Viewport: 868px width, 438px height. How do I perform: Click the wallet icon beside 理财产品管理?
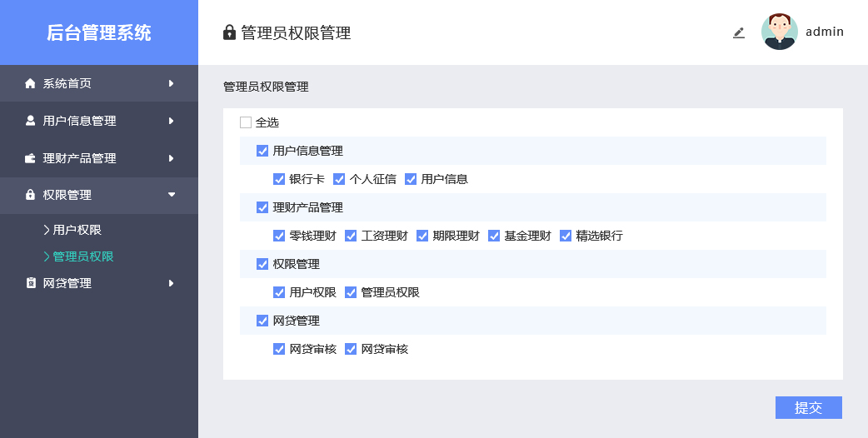click(x=31, y=158)
